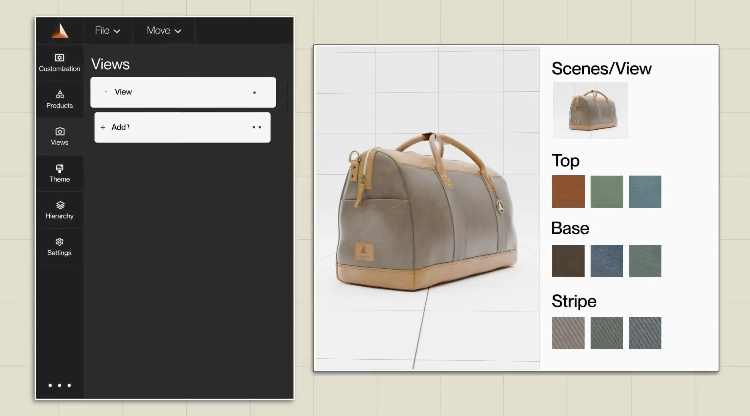Choose the brown leather Top swatch
The width and height of the screenshot is (750, 416).
568,192
